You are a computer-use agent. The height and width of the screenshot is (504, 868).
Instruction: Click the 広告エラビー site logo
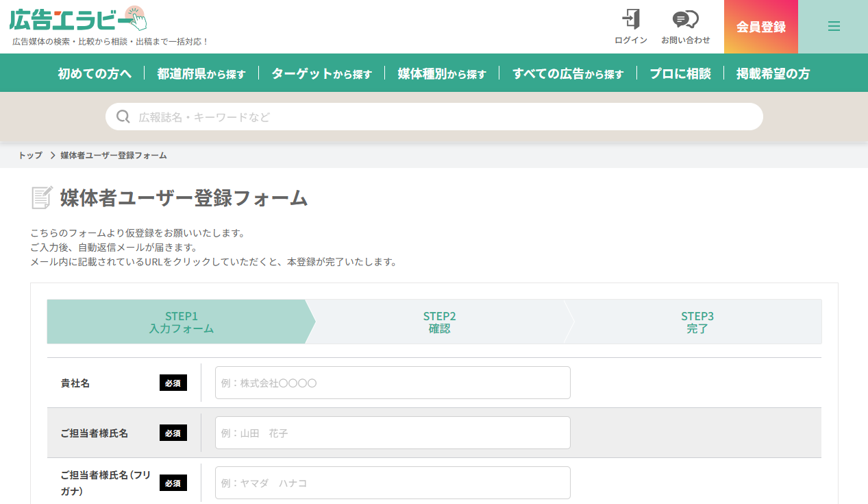[77, 19]
